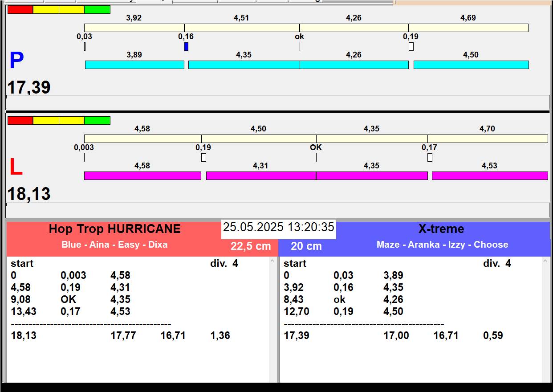This screenshot has width=553, height=392.
Task: Click the X-treme team header
Action: click(441, 229)
